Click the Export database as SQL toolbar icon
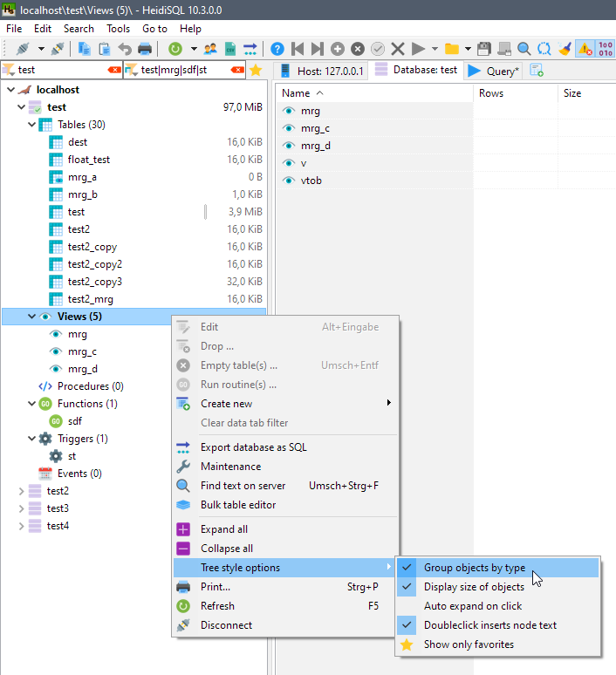 250,49
